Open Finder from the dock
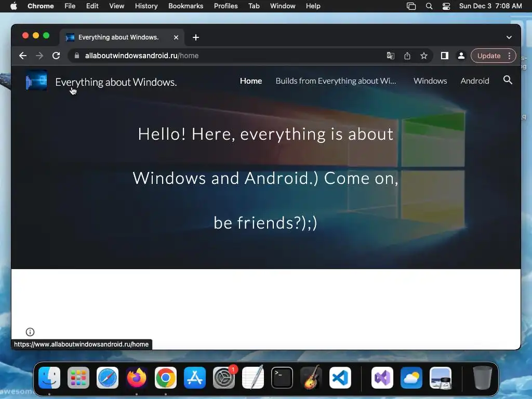532x399 pixels. pos(49,378)
